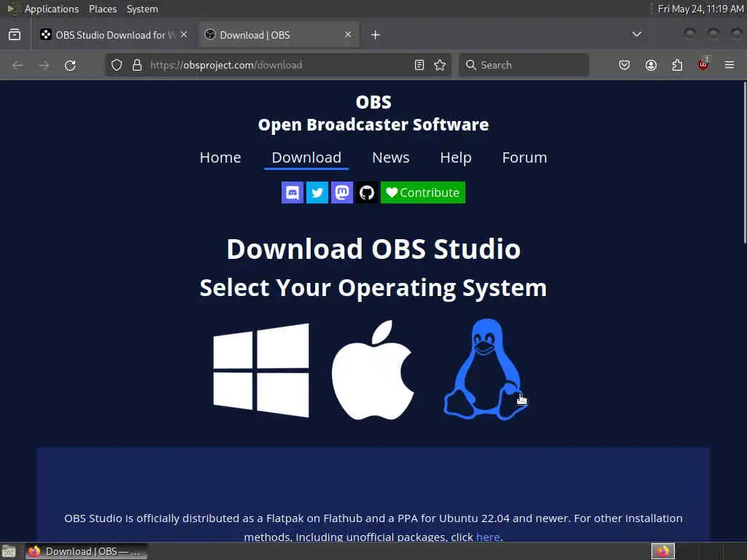Viewport: 747px width, 560px height.
Task: Open the News navigation link
Action: 391,157
